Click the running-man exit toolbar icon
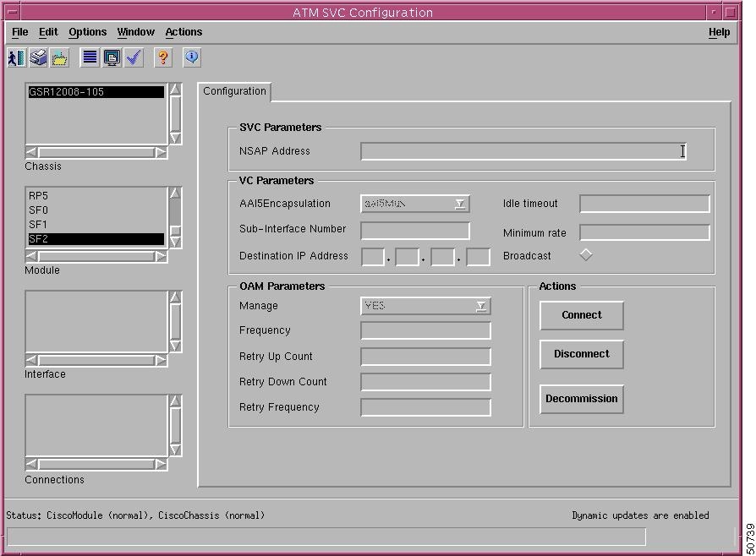Image resolution: width=756 pixels, height=556 pixels. tap(17, 57)
